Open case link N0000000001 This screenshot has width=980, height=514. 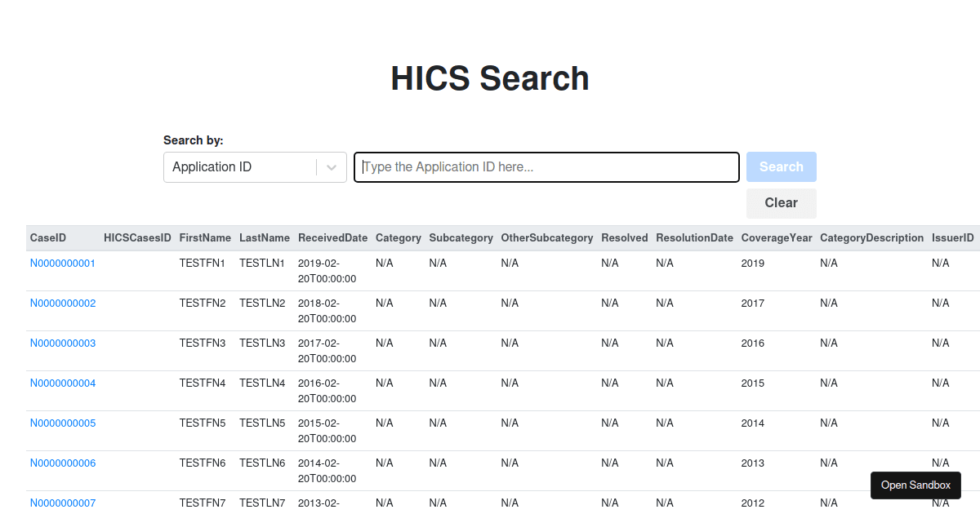click(x=63, y=264)
